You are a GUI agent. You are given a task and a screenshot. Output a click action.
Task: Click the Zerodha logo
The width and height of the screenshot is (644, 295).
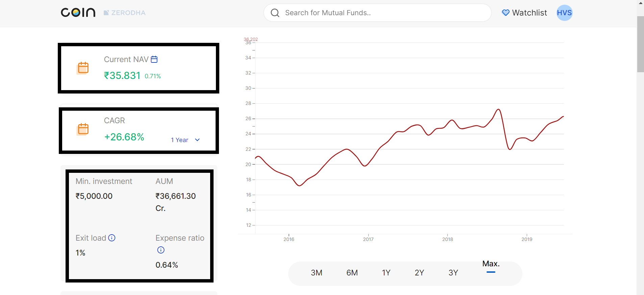(x=124, y=13)
